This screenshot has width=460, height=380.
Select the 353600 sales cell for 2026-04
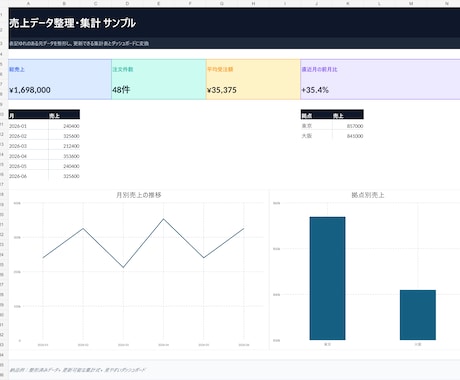(64, 156)
